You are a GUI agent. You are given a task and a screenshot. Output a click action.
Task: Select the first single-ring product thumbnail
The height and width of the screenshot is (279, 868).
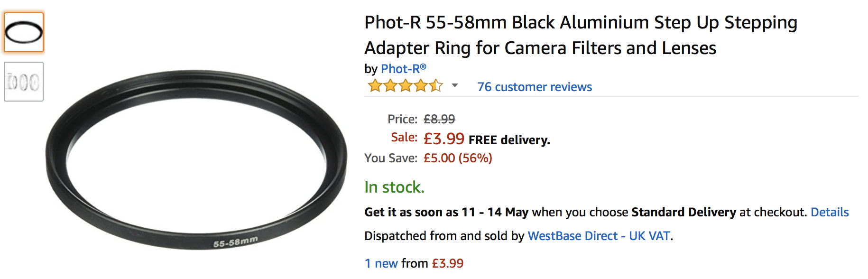coord(24,32)
